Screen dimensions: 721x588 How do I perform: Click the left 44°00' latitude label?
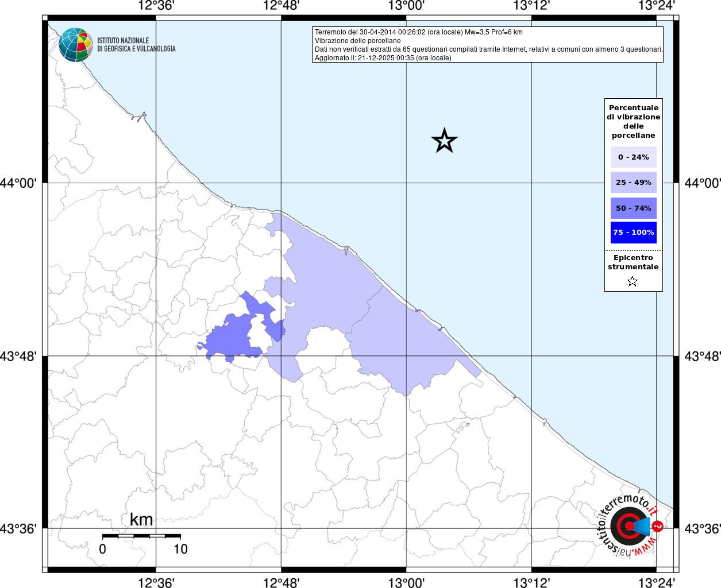pos(18,183)
